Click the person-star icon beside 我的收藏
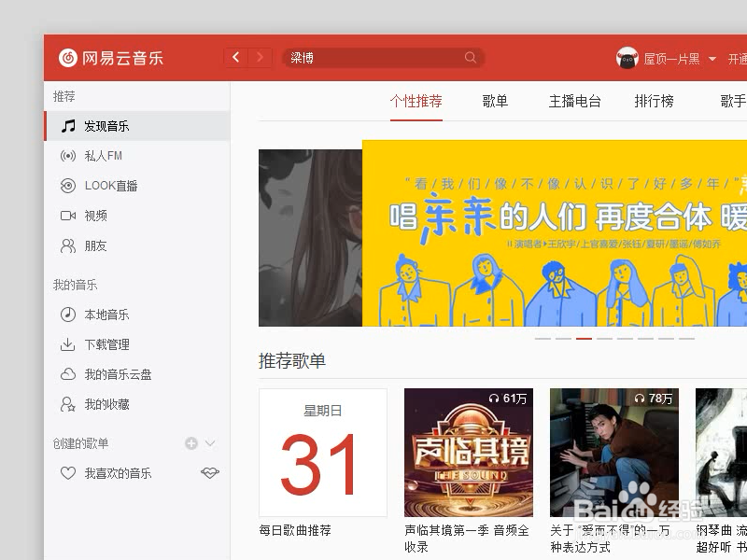 (x=68, y=404)
